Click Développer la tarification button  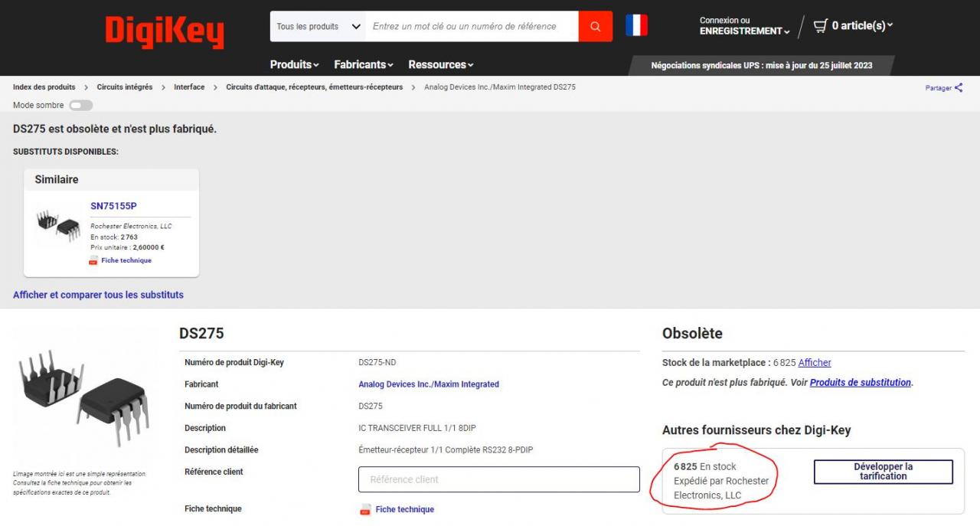pyautogui.click(x=884, y=472)
